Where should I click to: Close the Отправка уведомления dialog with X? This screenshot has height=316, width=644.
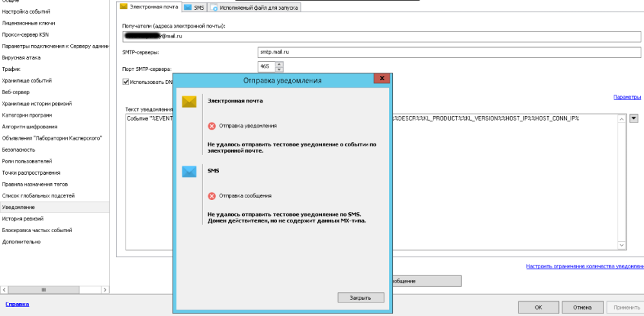point(381,78)
